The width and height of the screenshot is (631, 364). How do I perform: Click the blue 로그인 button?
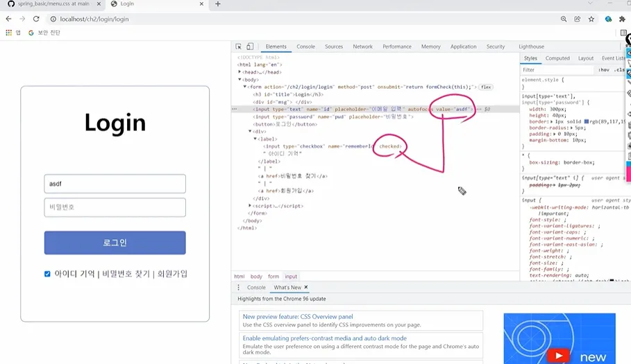[115, 243]
